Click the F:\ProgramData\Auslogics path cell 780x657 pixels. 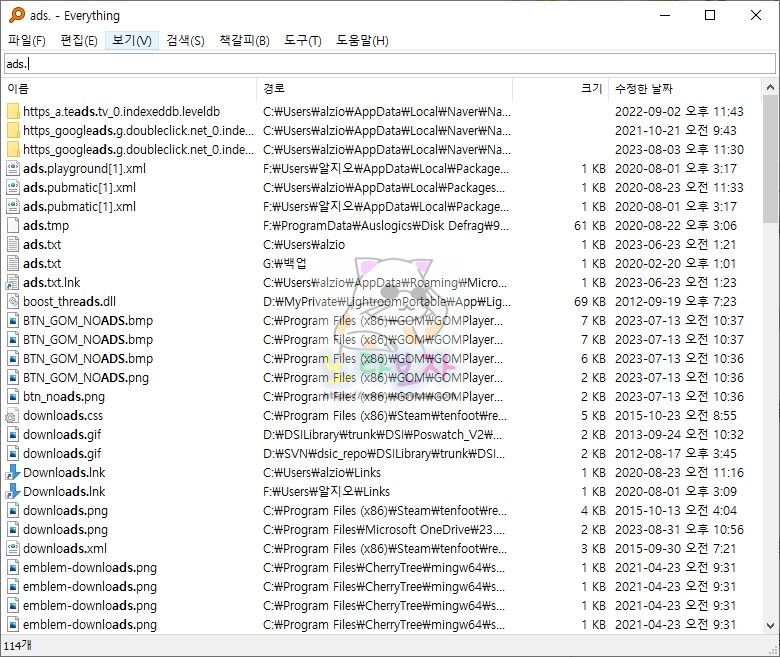pyautogui.click(x=386, y=226)
